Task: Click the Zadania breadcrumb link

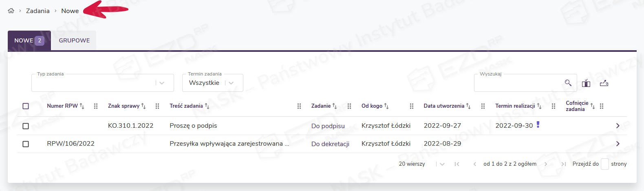Action: coord(37,11)
